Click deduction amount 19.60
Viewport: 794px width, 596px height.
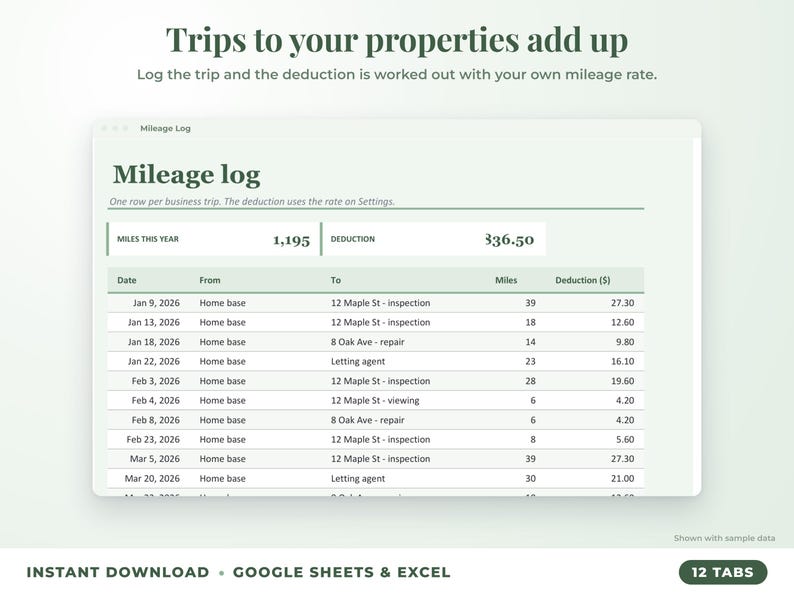click(622, 381)
